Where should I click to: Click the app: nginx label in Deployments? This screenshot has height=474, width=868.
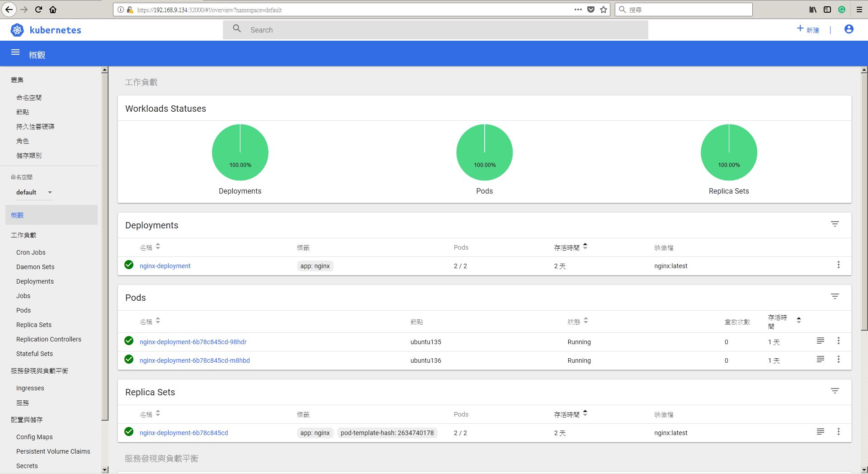pos(315,266)
